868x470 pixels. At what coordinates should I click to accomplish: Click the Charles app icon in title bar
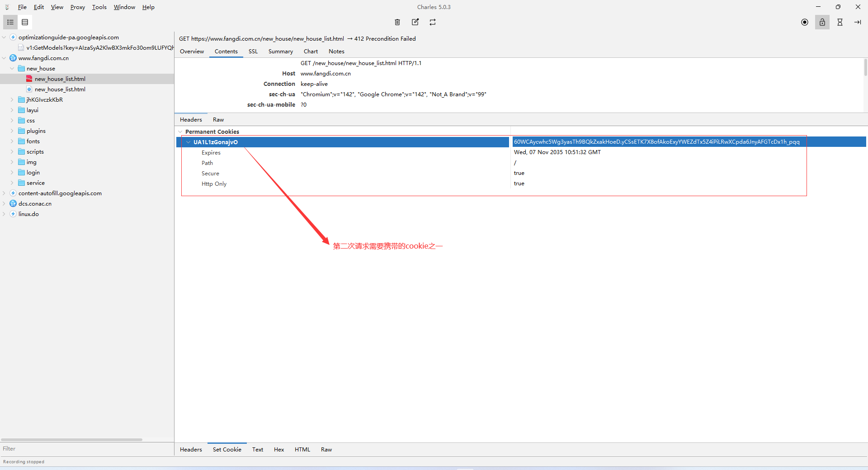pyautogui.click(x=7, y=7)
